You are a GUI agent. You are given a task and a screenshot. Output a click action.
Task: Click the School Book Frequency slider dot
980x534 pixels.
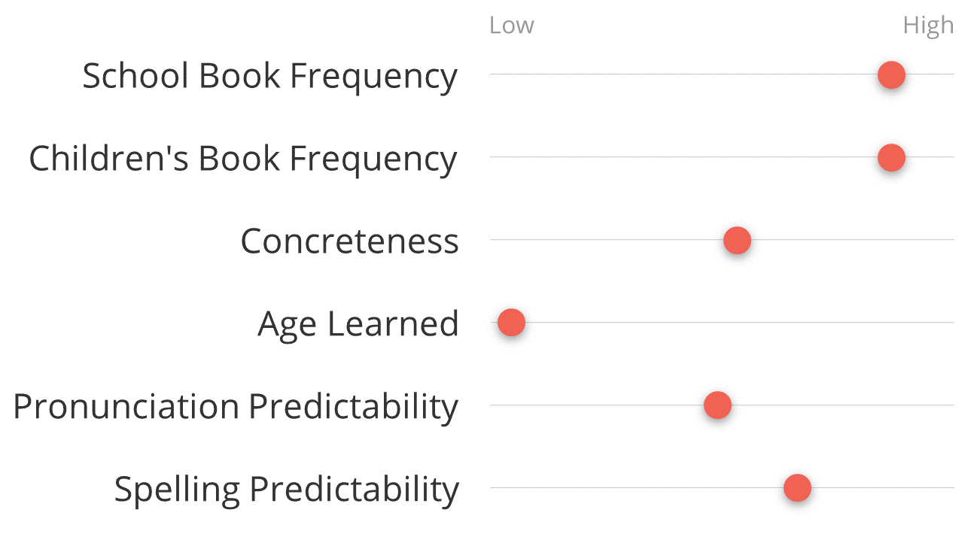[x=891, y=75]
